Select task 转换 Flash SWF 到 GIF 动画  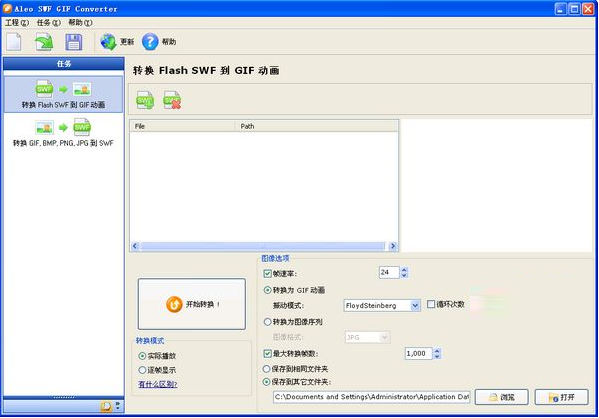pyautogui.click(x=63, y=94)
